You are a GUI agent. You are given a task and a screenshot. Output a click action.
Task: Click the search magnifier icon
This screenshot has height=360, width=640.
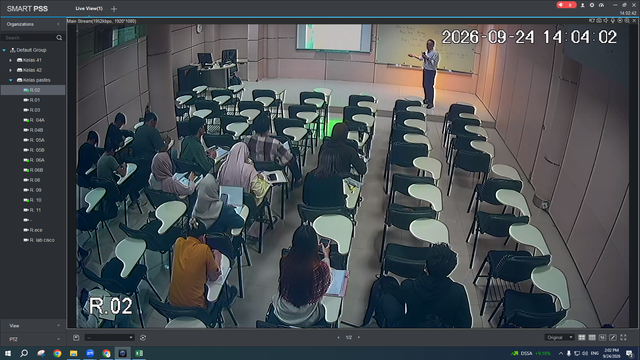click(59, 38)
